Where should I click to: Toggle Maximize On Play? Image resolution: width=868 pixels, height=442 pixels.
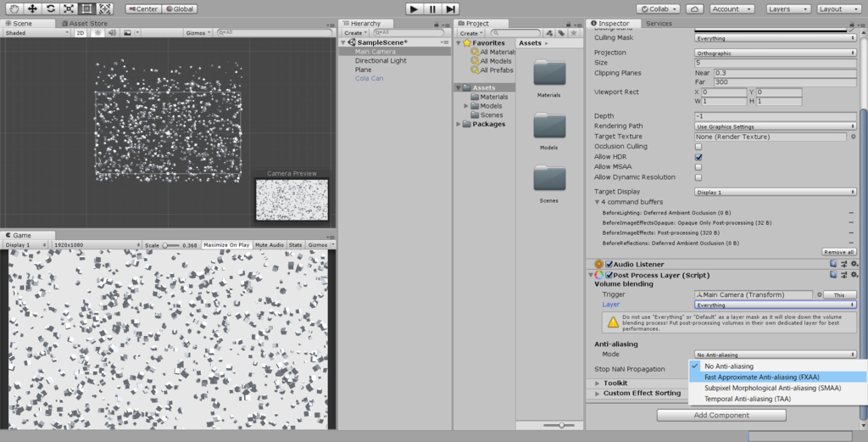point(226,245)
